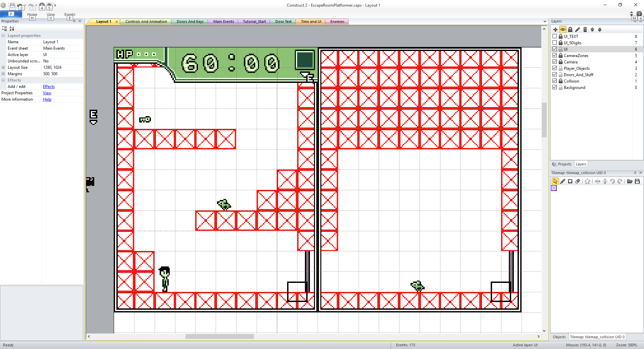The width and height of the screenshot is (644, 349).
Task: Select the tilemap pencil draw tool
Action: pos(563,181)
